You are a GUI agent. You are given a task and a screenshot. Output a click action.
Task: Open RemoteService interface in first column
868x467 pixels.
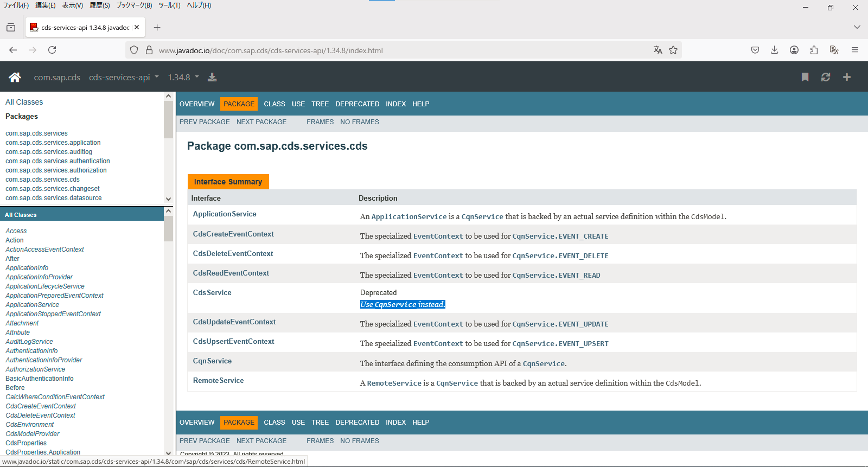pyautogui.click(x=219, y=380)
